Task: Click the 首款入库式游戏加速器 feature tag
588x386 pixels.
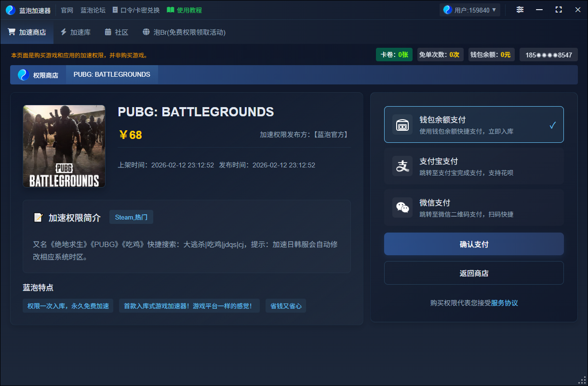Action: tap(189, 306)
